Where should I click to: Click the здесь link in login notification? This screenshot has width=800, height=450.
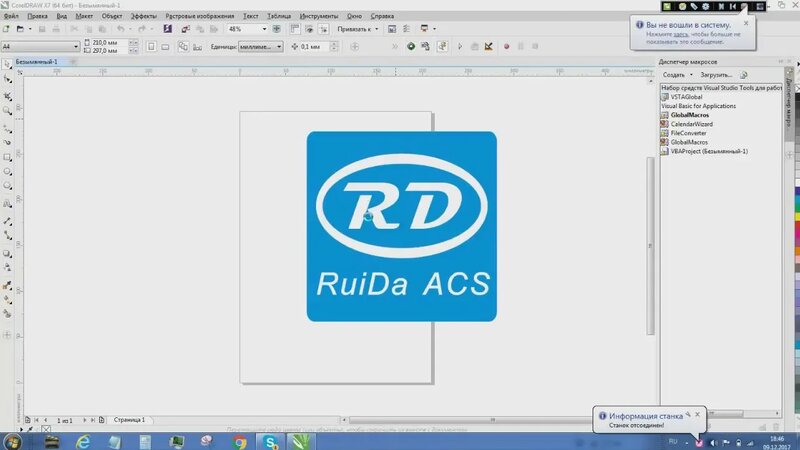pyautogui.click(x=681, y=34)
